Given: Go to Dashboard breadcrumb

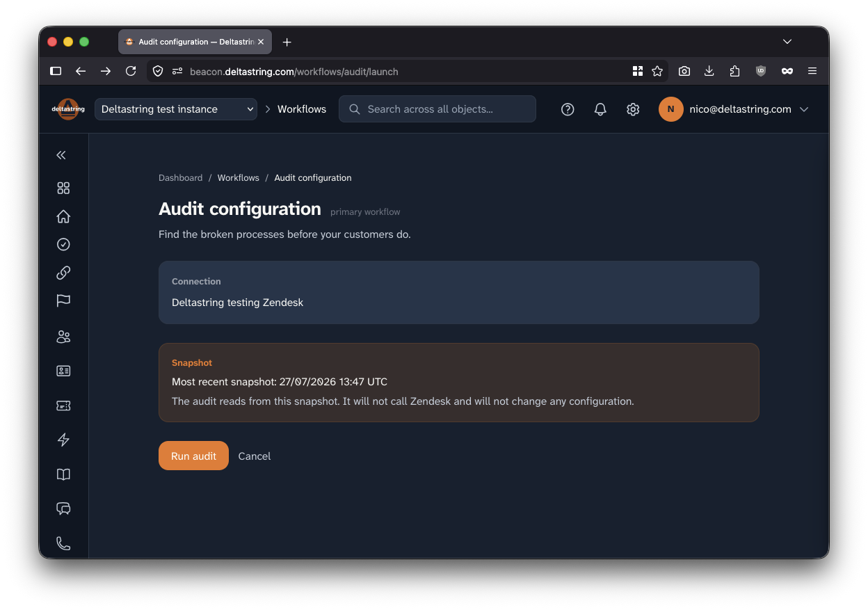Looking at the screenshot, I should pyautogui.click(x=180, y=178).
